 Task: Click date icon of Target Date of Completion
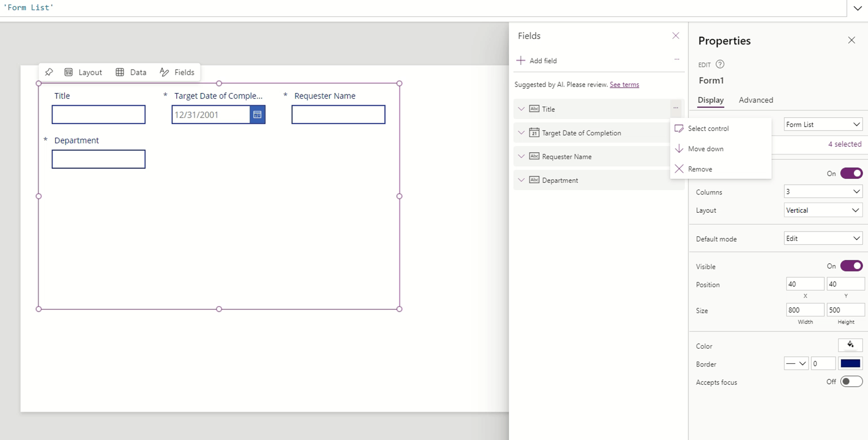(534, 132)
